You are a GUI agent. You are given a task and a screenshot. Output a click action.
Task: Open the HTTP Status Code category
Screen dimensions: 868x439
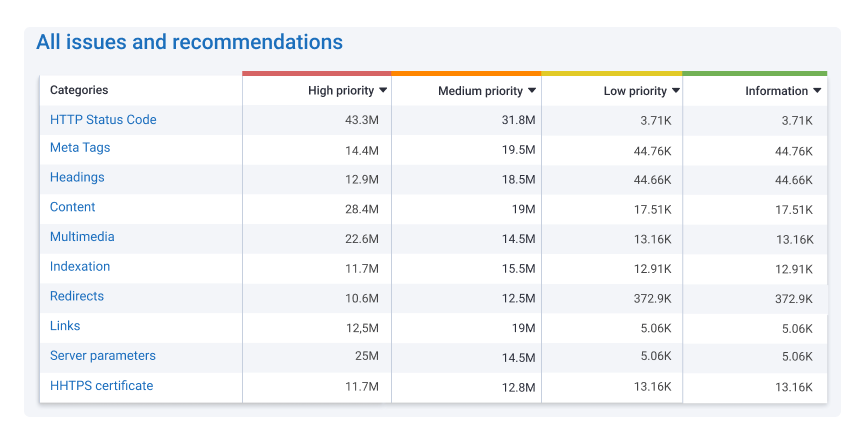[x=103, y=120]
